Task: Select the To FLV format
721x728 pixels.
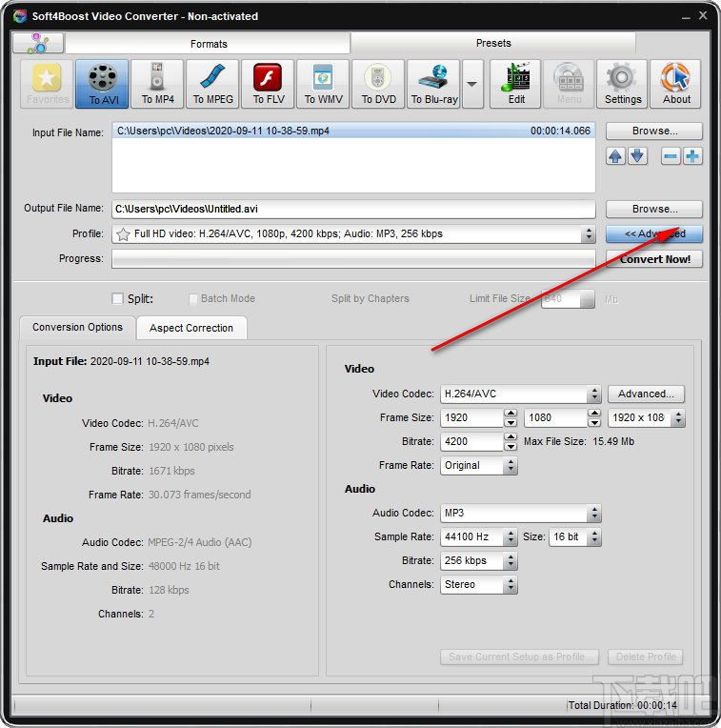Action: pos(268,84)
